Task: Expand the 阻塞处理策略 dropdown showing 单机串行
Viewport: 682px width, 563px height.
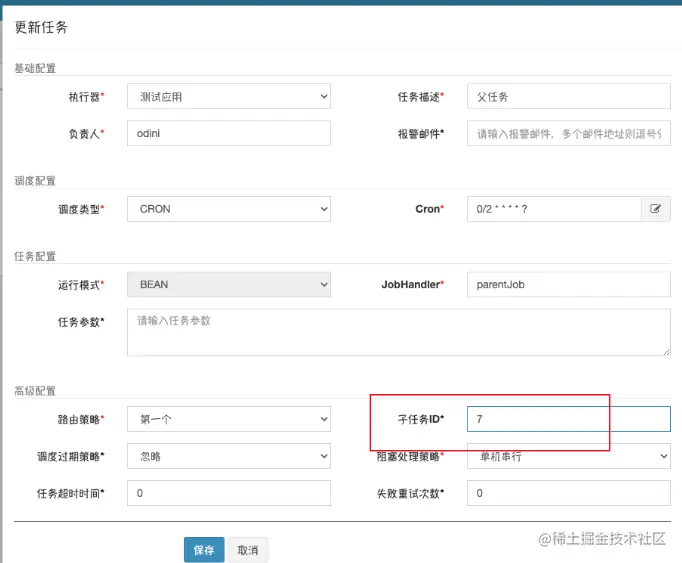Action: [x=568, y=456]
